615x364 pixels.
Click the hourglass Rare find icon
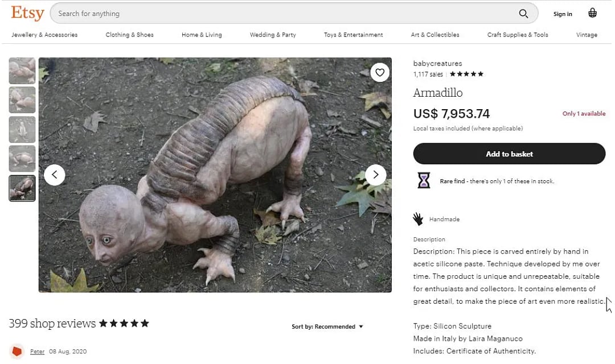424,180
